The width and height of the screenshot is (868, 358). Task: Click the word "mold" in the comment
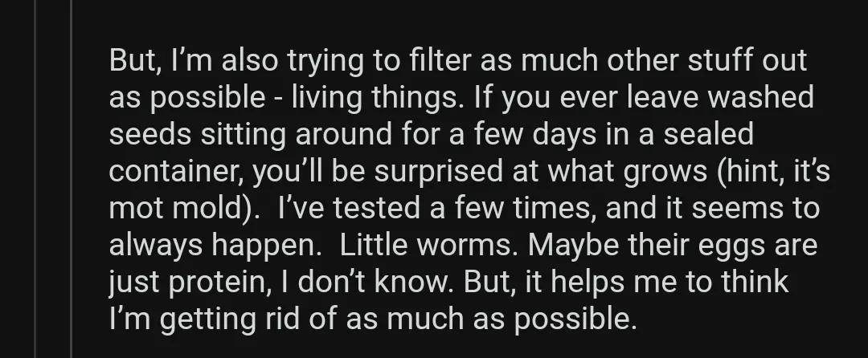point(206,209)
